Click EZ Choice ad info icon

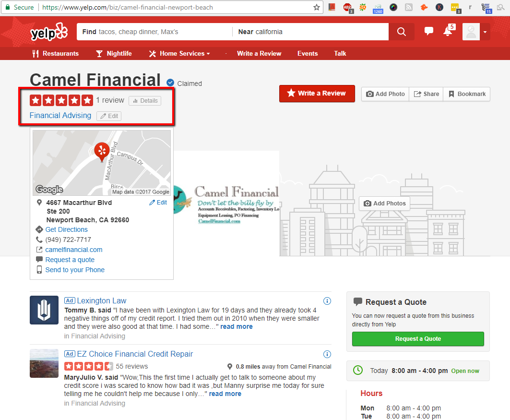(327, 354)
